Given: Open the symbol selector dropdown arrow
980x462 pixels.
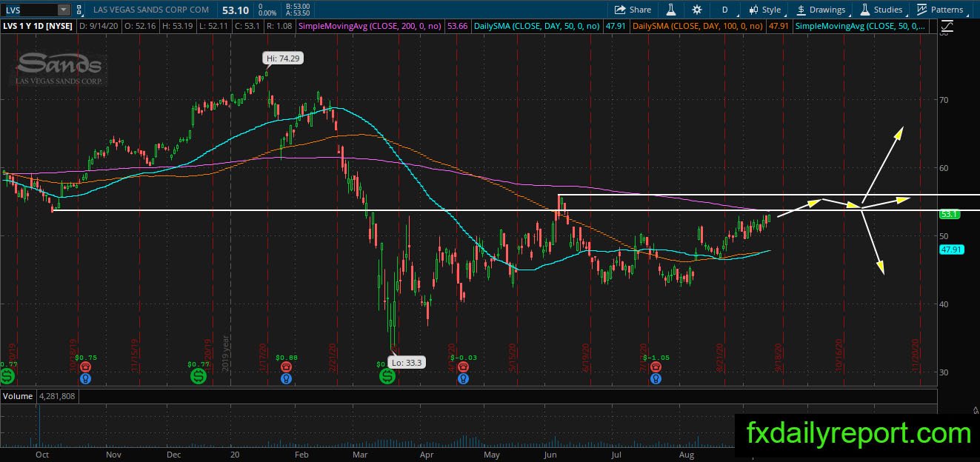Looking at the screenshot, I should point(63,10).
